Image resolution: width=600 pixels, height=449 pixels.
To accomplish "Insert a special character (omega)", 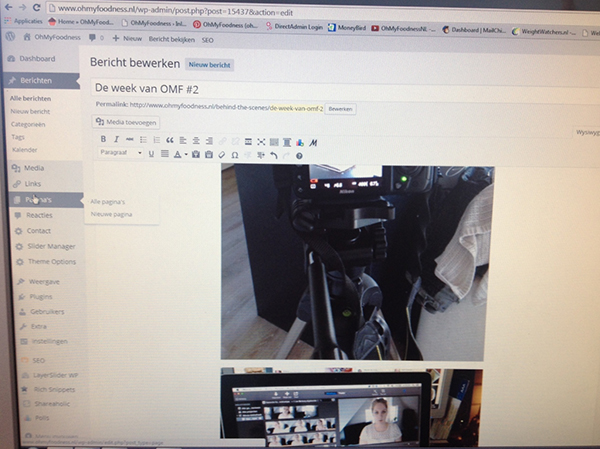I will [235, 155].
